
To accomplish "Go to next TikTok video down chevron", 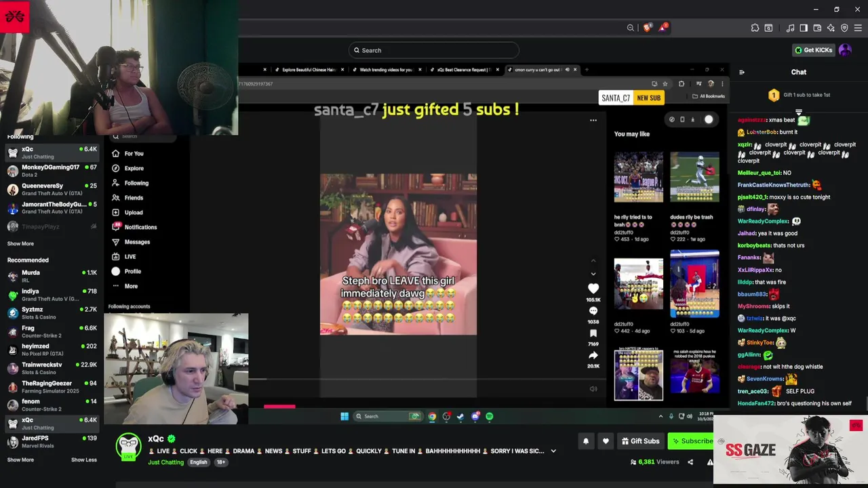I will [593, 274].
